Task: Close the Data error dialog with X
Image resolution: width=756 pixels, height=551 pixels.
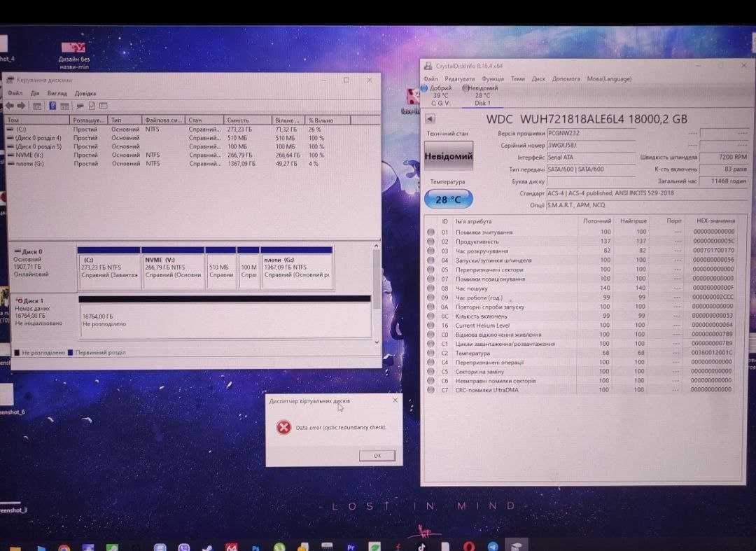Action: click(x=395, y=400)
